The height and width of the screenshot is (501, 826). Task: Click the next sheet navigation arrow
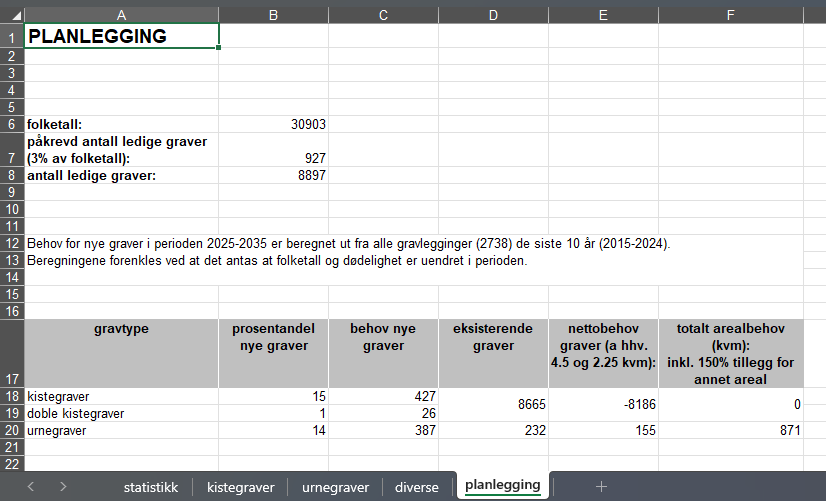coord(63,486)
